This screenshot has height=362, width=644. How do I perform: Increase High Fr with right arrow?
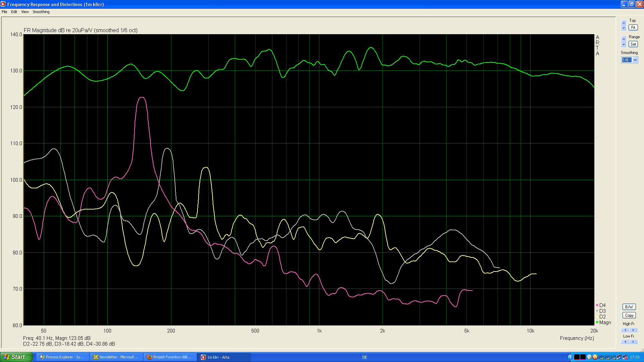(633, 330)
